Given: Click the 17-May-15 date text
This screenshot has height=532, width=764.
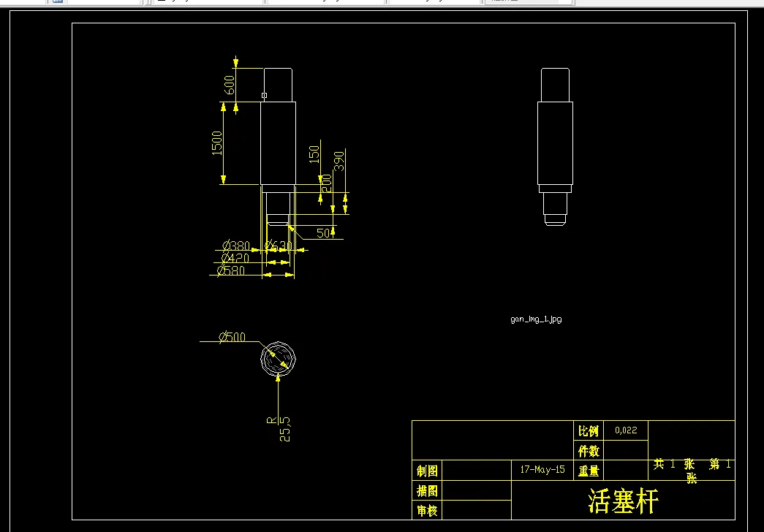Looking at the screenshot, I should tap(542, 470).
